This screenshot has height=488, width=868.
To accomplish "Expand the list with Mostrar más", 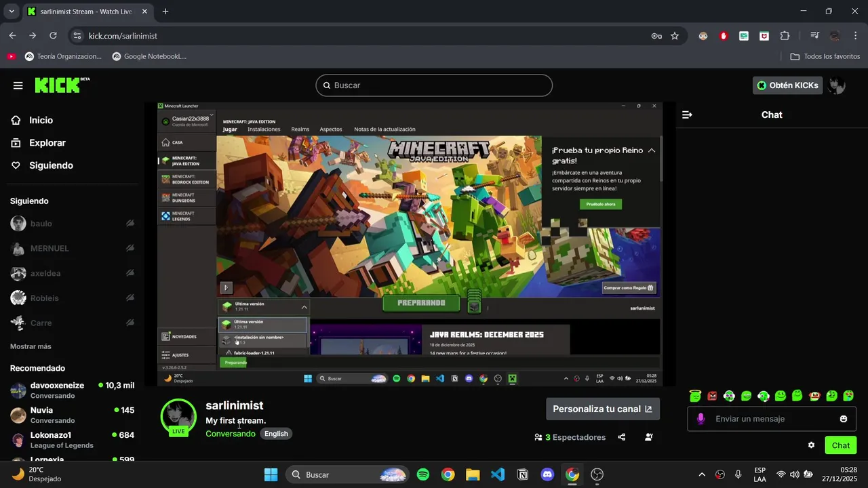I will (31, 346).
